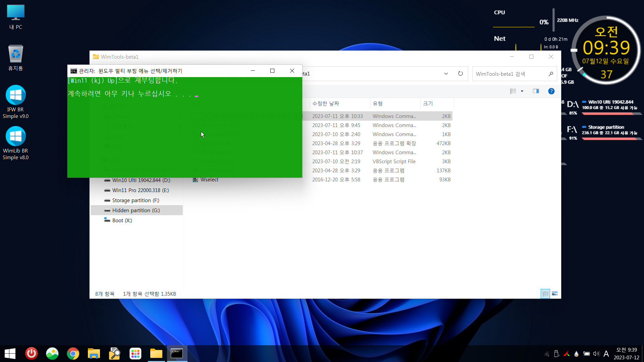Image resolution: width=644 pixels, height=362 pixels.
Task: Select the Wselect file
Action: click(x=209, y=180)
